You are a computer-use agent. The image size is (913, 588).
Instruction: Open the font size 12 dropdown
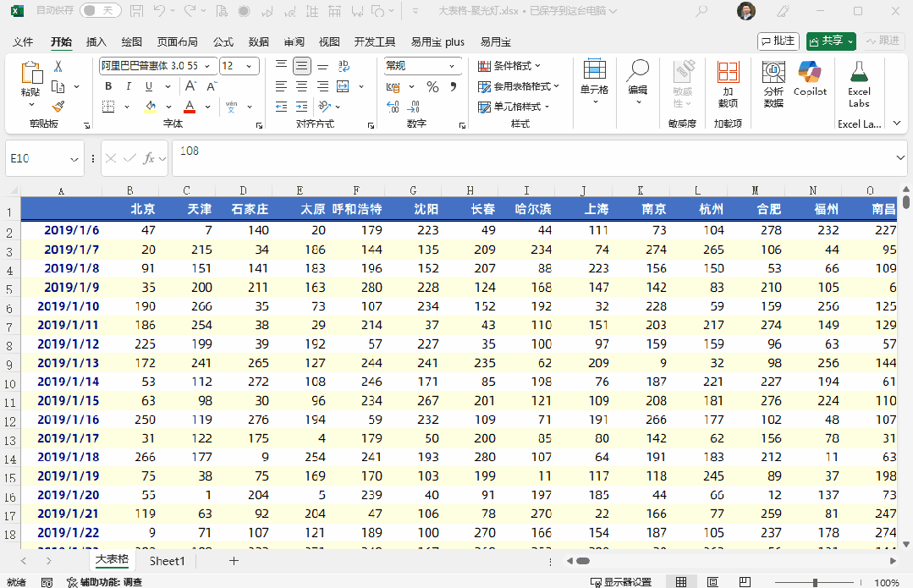click(250, 66)
